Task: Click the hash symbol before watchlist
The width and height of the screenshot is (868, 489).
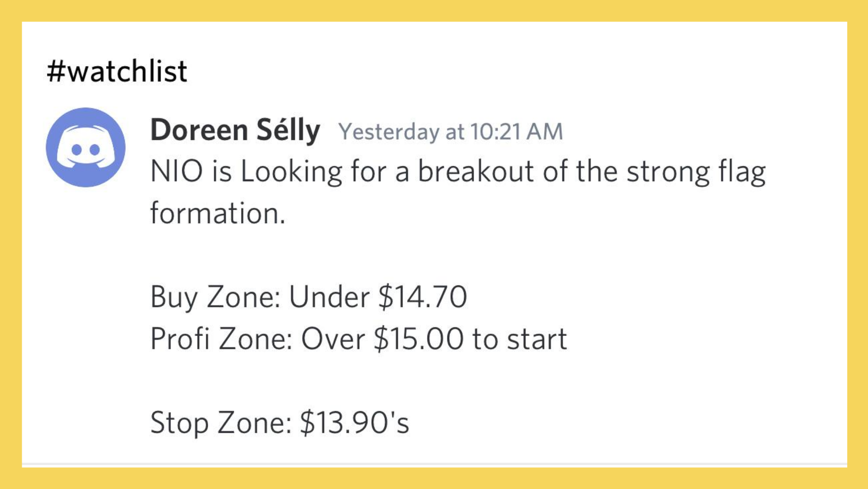Action: point(57,71)
